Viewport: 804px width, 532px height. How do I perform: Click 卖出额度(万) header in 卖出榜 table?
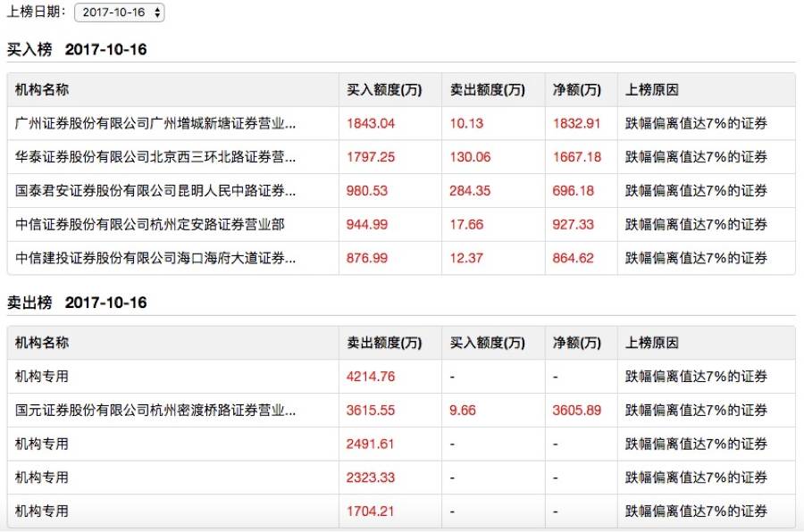[384, 343]
